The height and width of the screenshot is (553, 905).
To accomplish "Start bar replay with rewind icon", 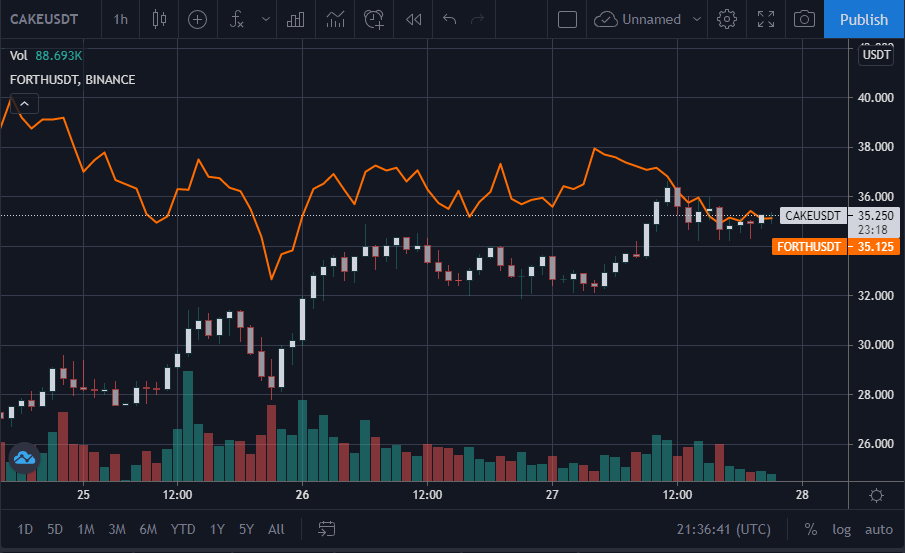I will (413, 20).
